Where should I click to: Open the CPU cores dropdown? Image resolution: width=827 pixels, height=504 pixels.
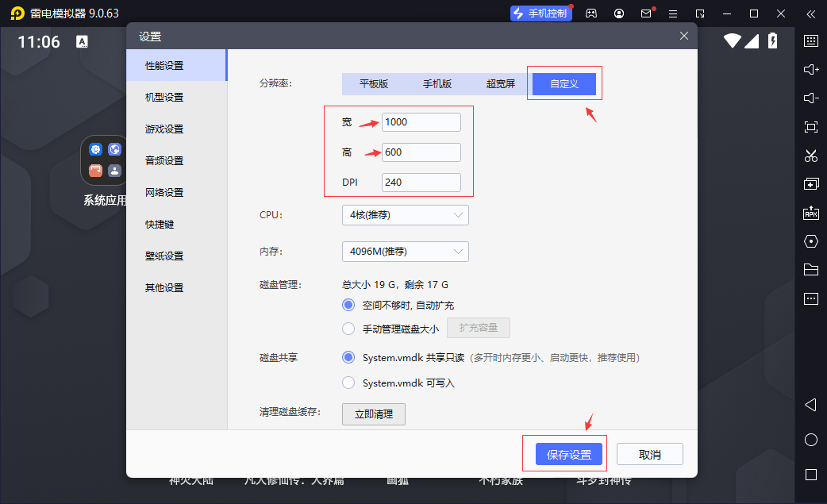click(405, 214)
